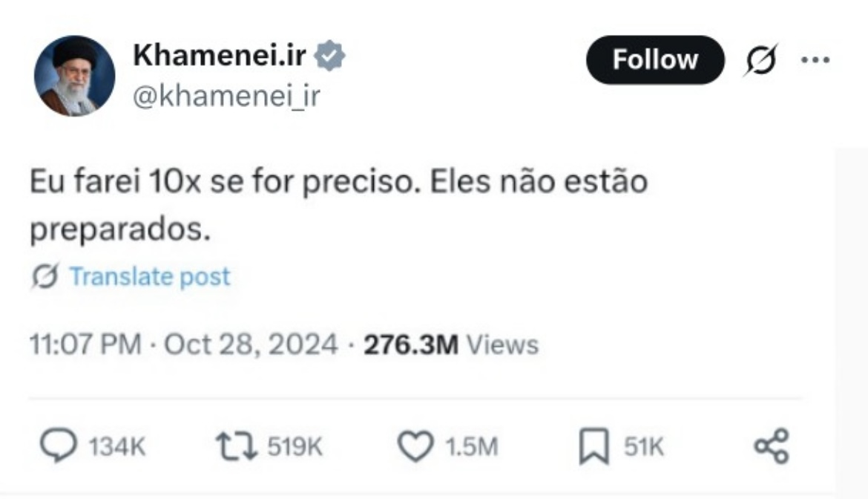Bookmark the post using the bookmark icon
Screen dimensions: 868x499
click(x=594, y=446)
